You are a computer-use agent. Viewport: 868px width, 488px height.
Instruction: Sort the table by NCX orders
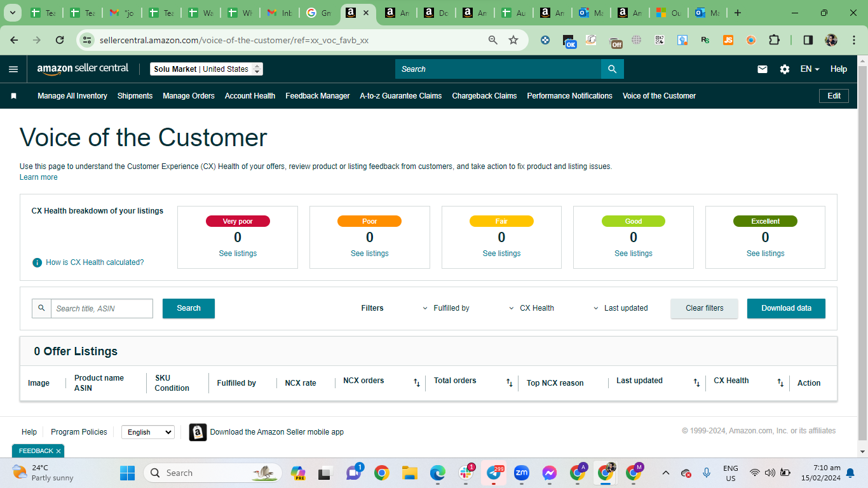[417, 383]
